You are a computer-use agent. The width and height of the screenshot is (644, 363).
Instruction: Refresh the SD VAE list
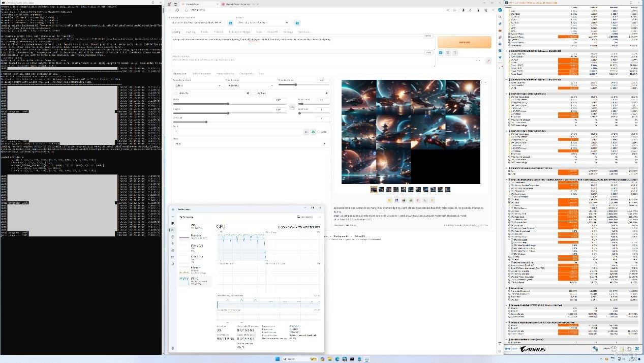click(297, 23)
